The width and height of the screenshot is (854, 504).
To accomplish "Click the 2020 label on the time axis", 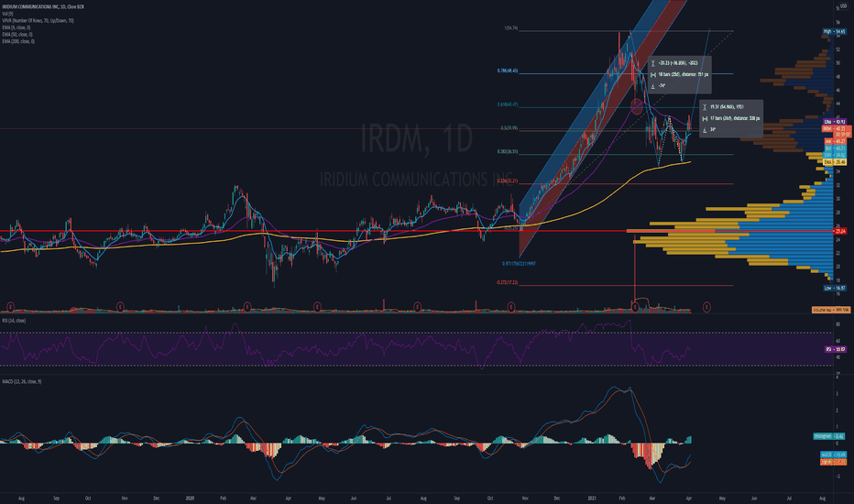I will pyautogui.click(x=190, y=498).
